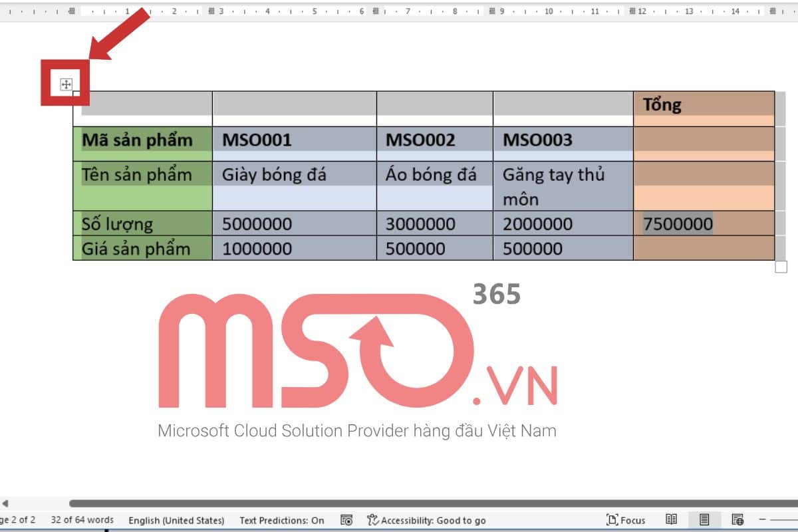Click the horizontal ruler at mark 5
The height and width of the screenshot is (532, 798).
pos(314,11)
